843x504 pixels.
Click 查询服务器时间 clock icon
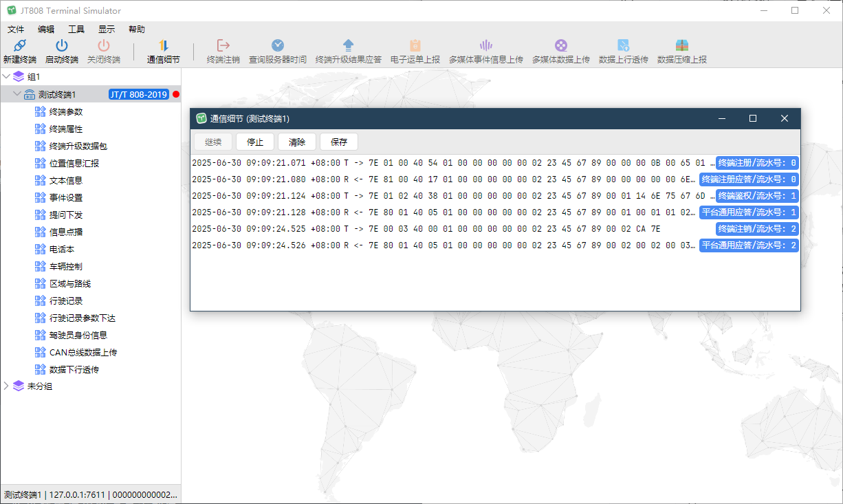(x=278, y=45)
